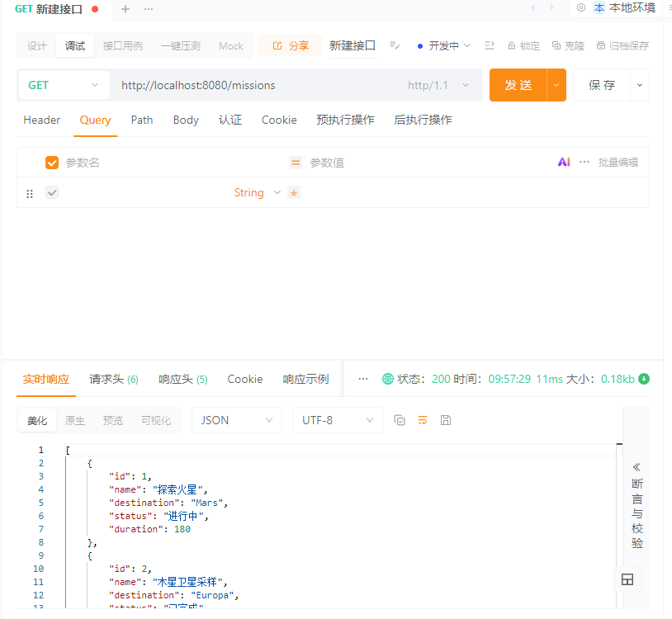This screenshot has width=672, height=619.
Task: Click the layout toggle icon at bottom right
Action: click(627, 579)
